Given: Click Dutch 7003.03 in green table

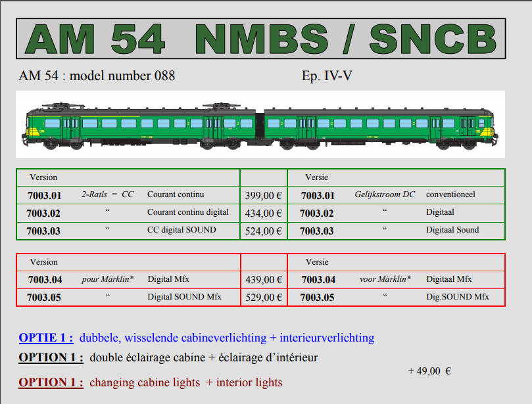Looking at the screenshot, I should tap(316, 231).
